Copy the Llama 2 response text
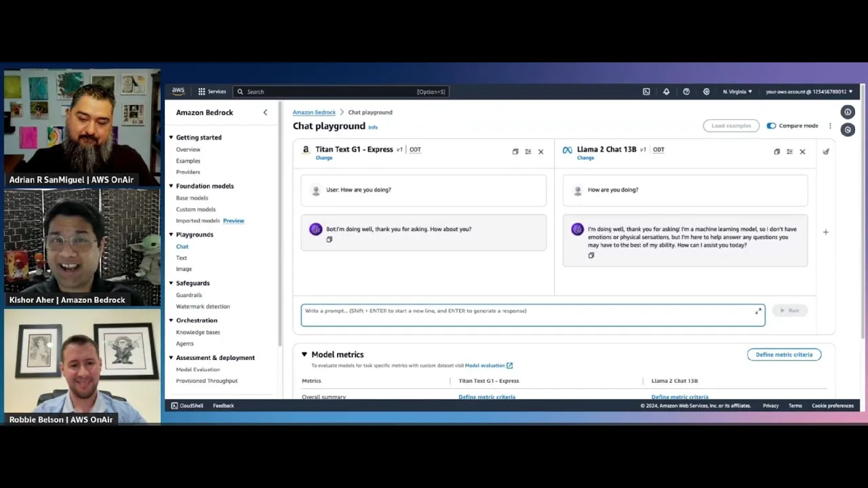 click(591, 256)
